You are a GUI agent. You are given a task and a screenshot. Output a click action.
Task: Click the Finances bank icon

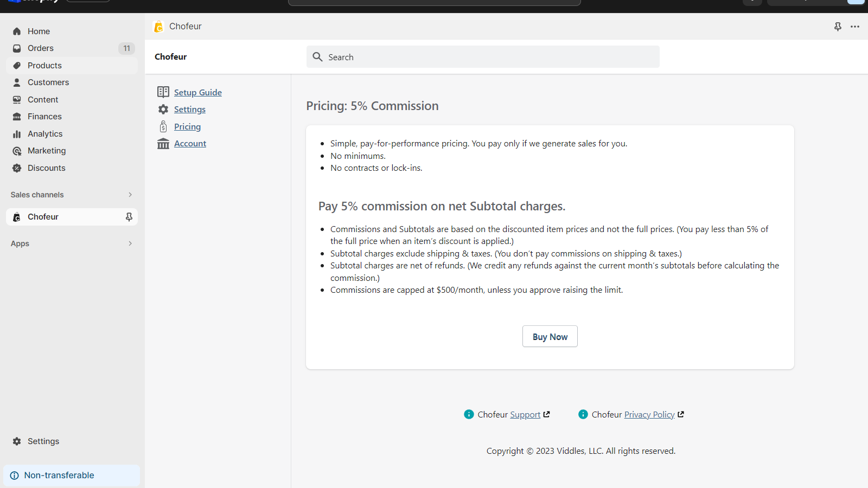[x=17, y=117]
